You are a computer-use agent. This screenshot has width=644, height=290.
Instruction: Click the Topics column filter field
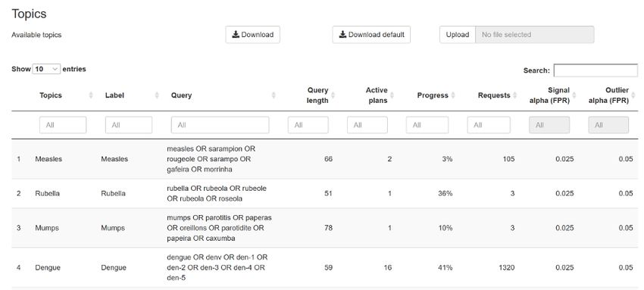(63, 125)
